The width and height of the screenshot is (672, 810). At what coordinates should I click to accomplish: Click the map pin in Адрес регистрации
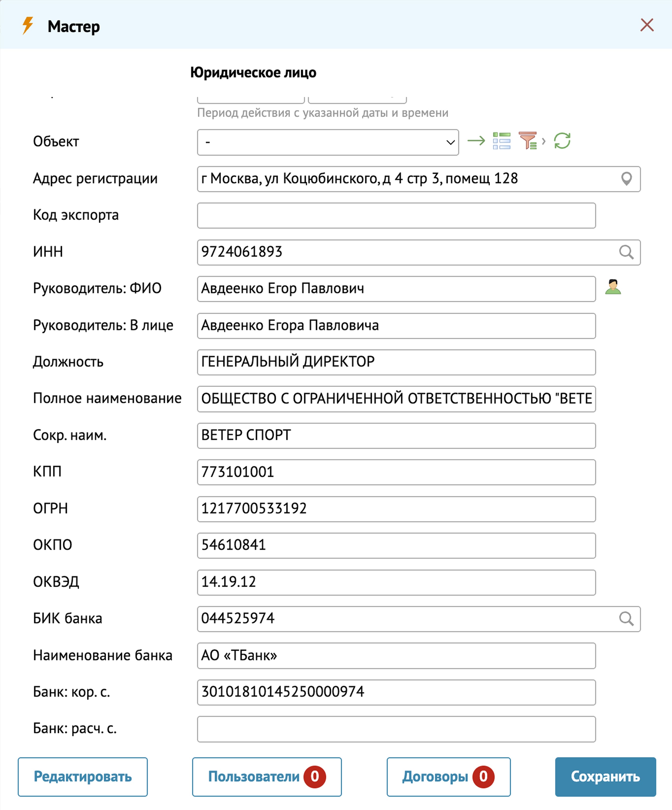click(626, 179)
